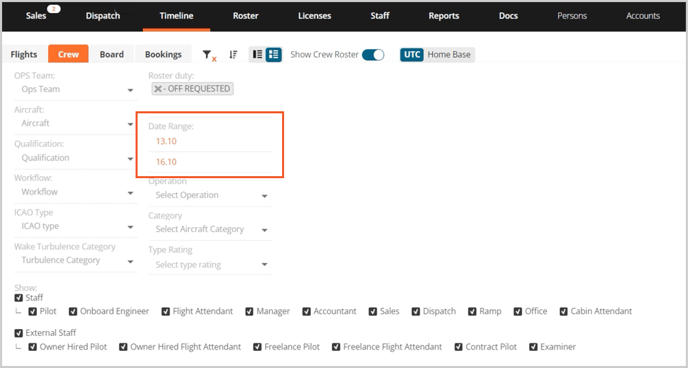Edit the 13.10 start date field

click(x=211, y=142)
